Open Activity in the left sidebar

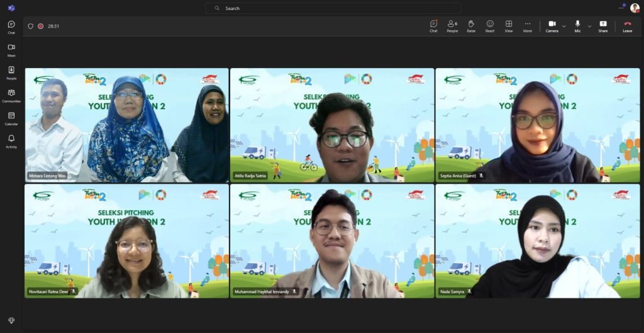coord(11,140)
